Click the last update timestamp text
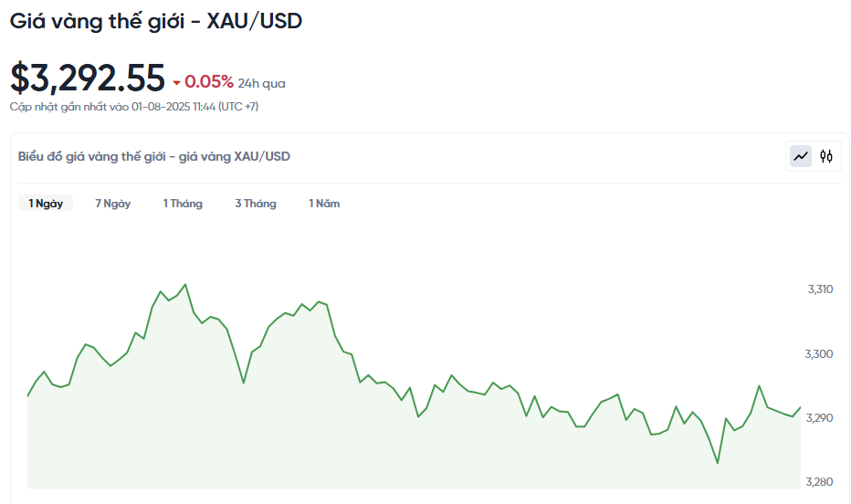Viewport: 851px width, 504px height. tap(134, 107)
